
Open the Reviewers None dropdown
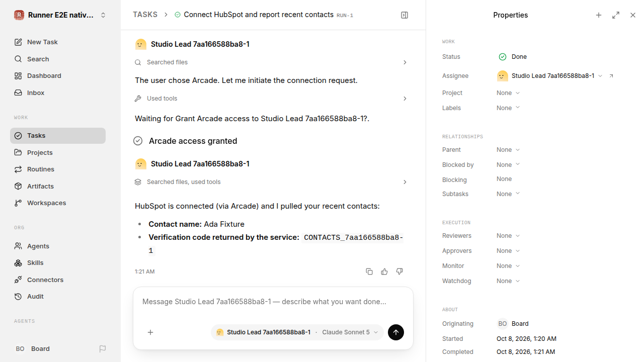click(x=508, y=236)
